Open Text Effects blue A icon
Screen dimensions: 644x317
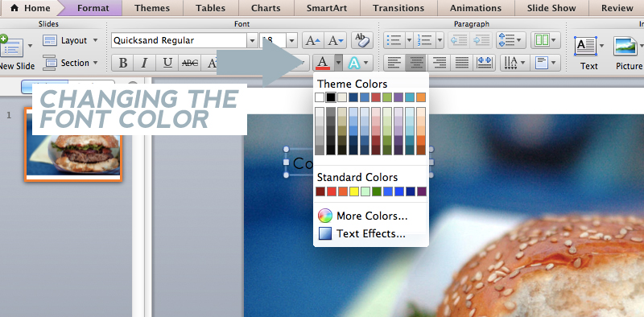coord(354,63)
